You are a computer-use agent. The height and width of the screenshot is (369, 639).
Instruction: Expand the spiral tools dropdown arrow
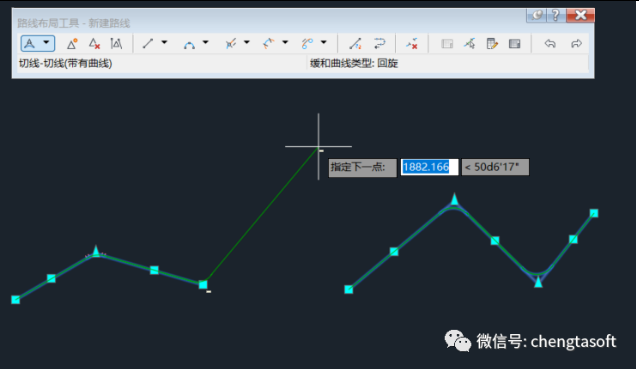coord(324,42)
